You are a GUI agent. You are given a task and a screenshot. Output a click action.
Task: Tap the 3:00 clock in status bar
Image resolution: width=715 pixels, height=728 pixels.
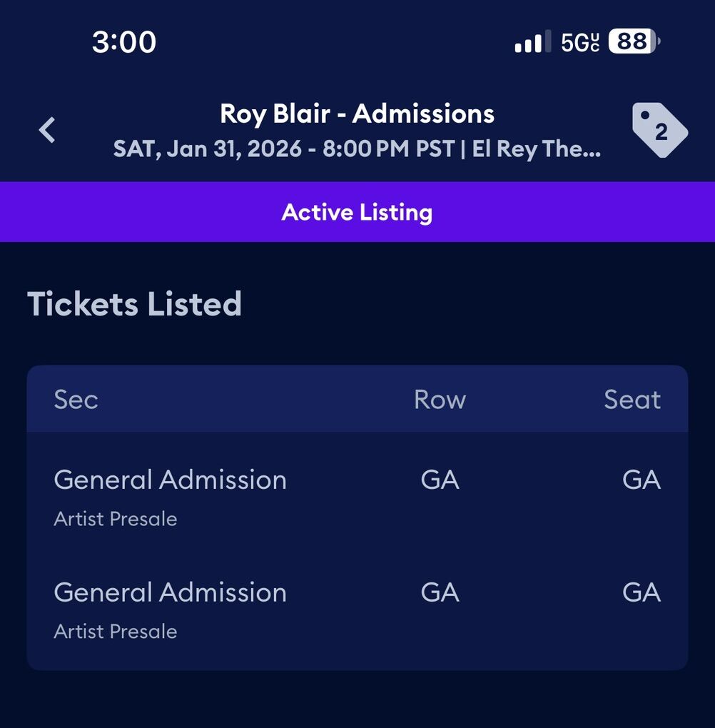click(x=124, y=42)
